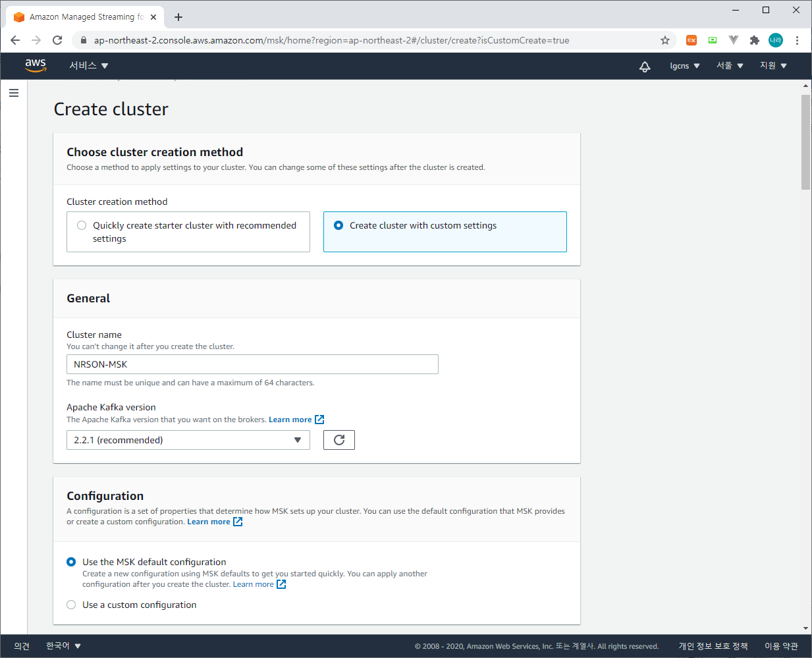The height and width of the screenshot is (658, 812).
Task: Choose Use a custom configuration
Action: [x=71, y=605]
